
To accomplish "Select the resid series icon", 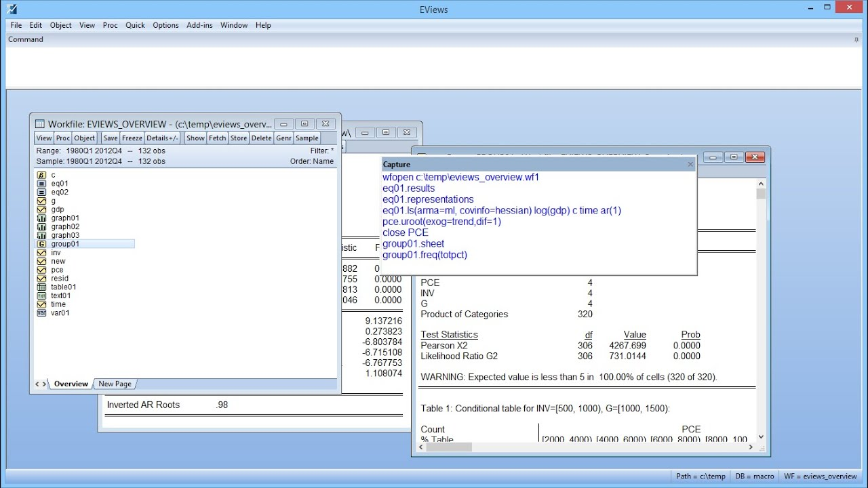I will click(41, 279).
